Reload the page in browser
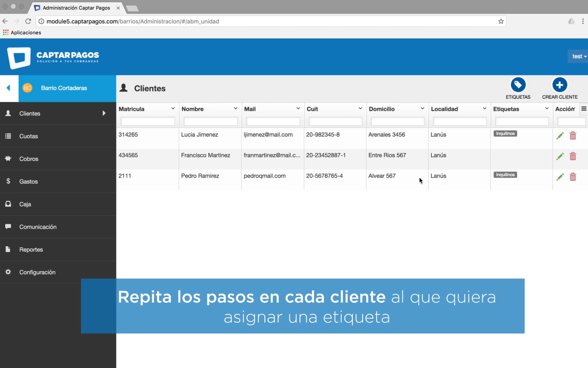This screenshot has height=368, width=588. coord(28,21)
